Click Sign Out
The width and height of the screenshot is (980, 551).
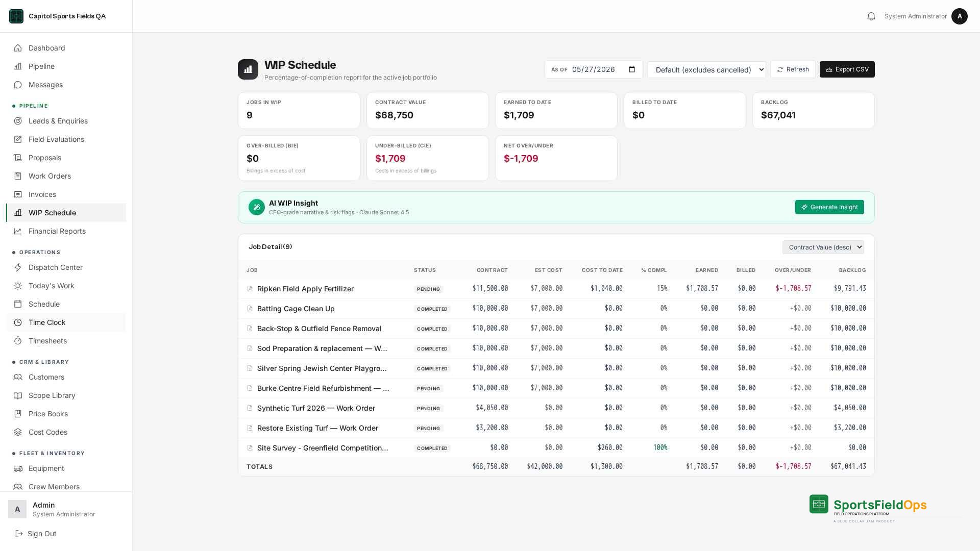click(x=36, y=534)
